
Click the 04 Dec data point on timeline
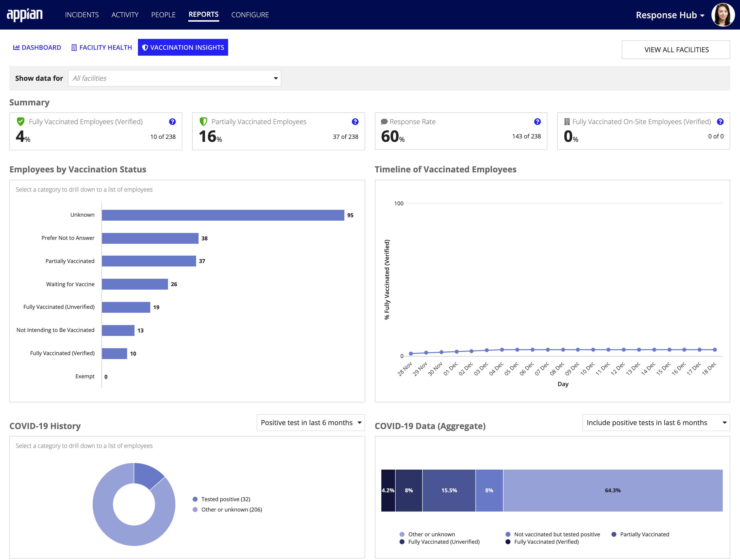coord(502,350)
